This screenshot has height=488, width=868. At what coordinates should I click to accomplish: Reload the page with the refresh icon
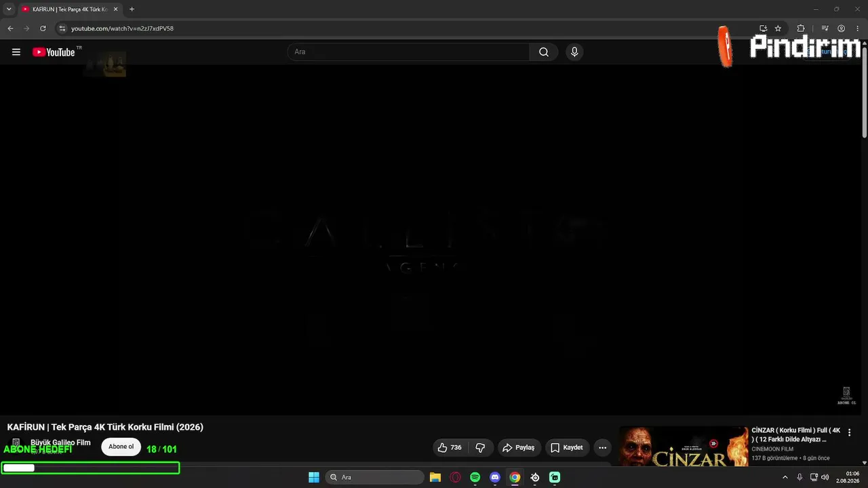click(43, 28)
